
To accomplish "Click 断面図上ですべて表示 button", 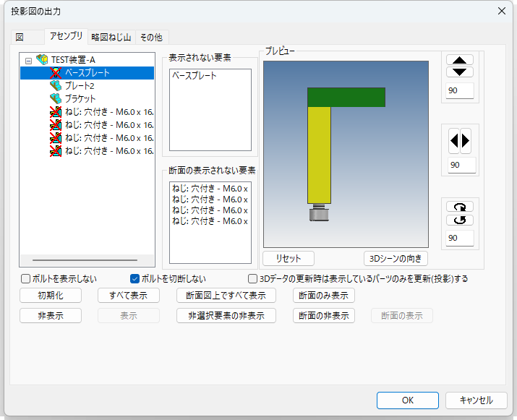I will tap(226, 296).
